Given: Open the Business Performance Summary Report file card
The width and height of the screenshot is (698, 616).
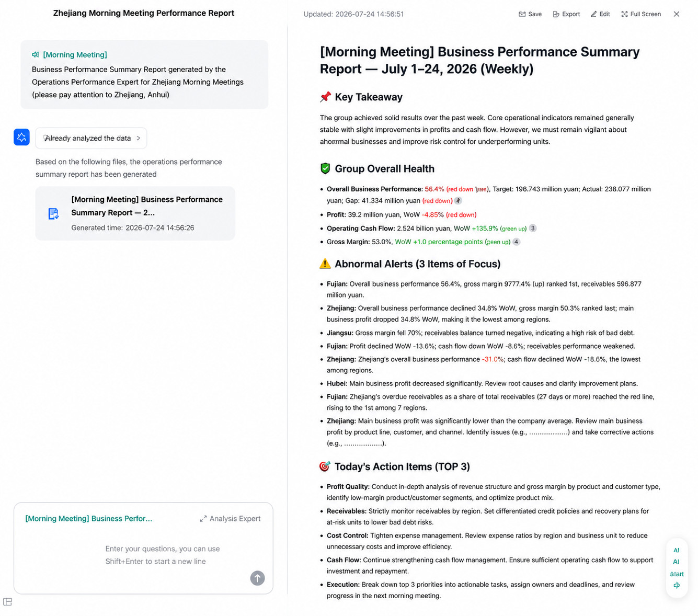Looking at the screenshot, I should click(135, 213).
